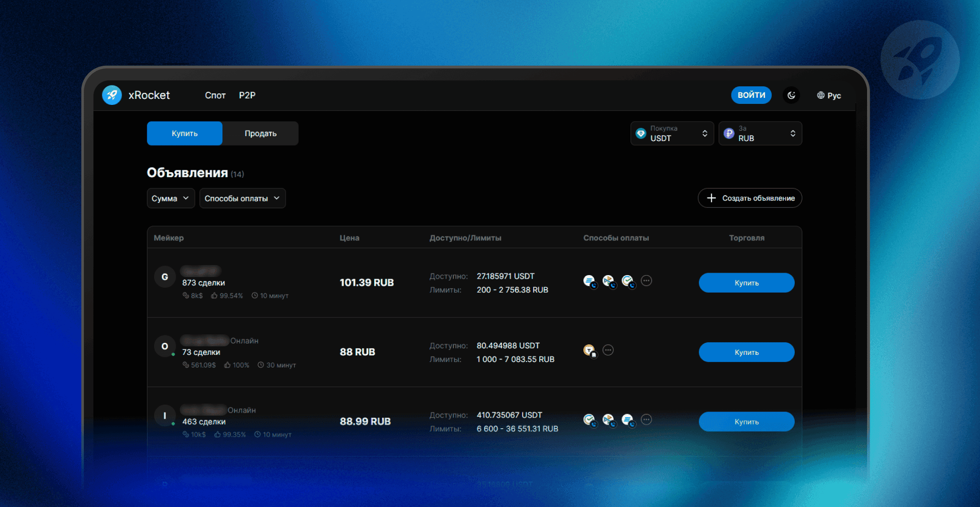Viewport: 980px width, 507px height.
Task: Expand the Способы оплаты filter dropdown
Action: click(242, 198)
